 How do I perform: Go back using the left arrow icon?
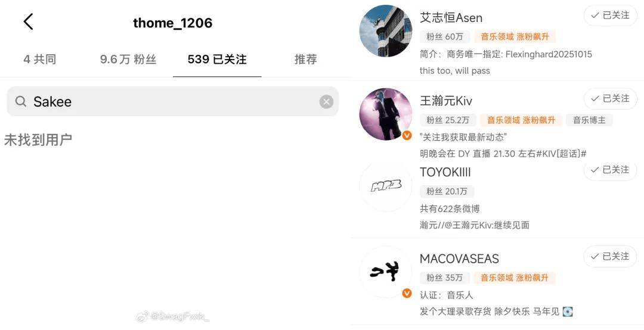tap(28, 22)
